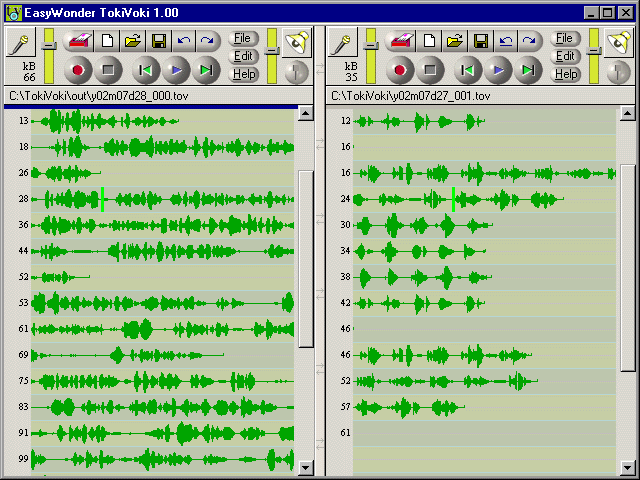Create new file in left panel

click(x=107, y=41)
